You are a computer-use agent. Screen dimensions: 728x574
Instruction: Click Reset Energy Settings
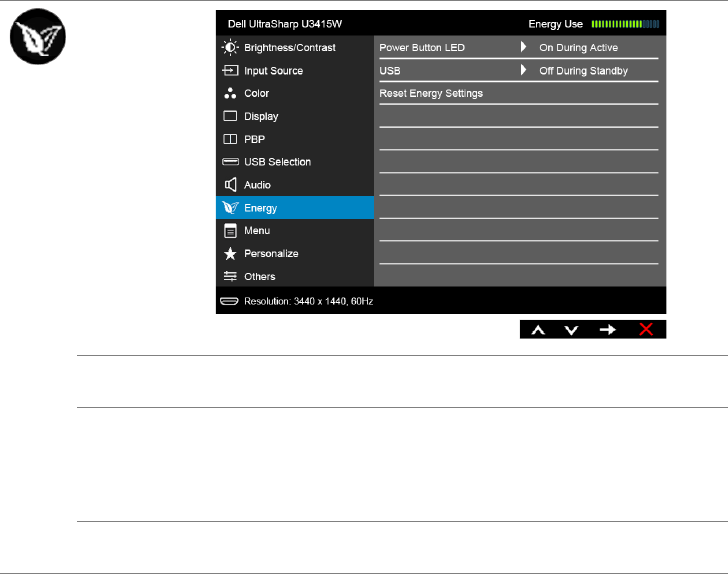(431, 93)
